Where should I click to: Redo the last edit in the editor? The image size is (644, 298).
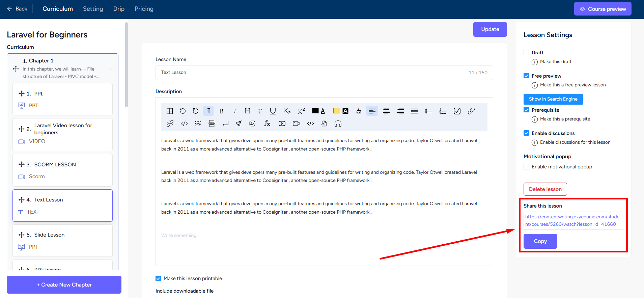click(x=196, y=111)
